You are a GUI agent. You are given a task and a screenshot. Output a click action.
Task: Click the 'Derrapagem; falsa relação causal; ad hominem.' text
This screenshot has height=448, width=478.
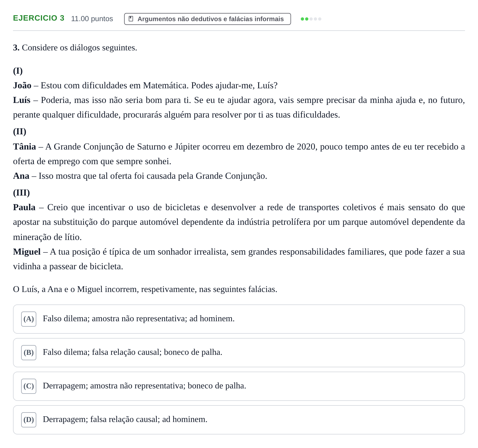tap(125, 419)
